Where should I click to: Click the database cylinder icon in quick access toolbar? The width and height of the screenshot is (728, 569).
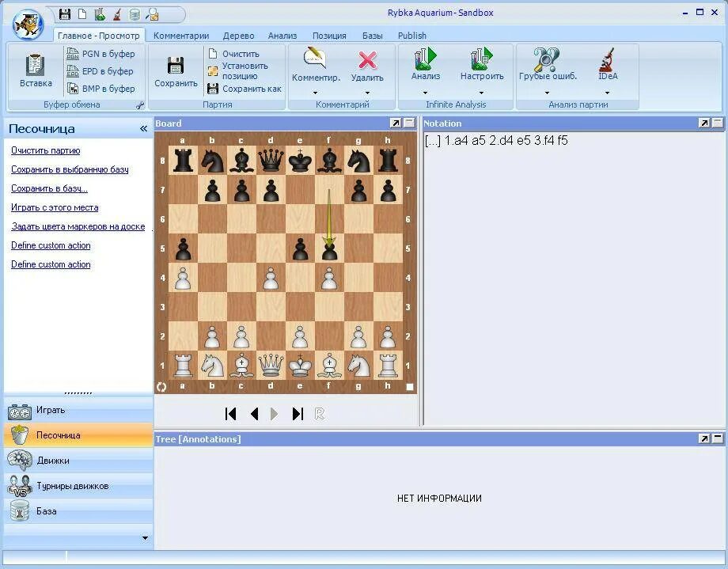(x=135, y=14)
